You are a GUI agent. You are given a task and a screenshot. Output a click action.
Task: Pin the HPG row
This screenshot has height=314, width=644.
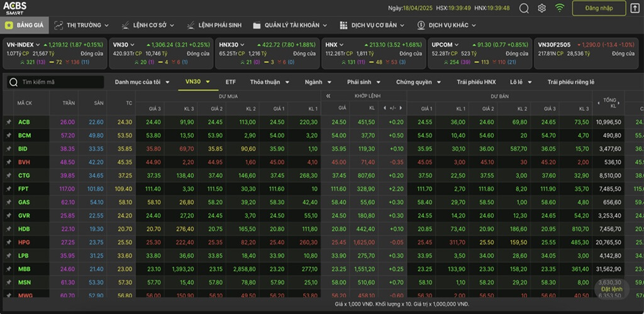pos(8,242)
